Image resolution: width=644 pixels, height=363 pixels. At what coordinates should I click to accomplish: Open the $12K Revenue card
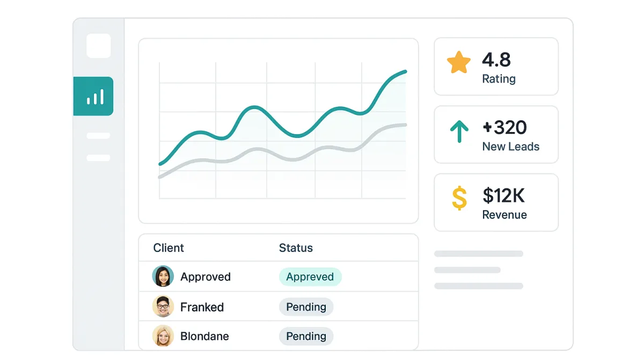tap(496, 202)
